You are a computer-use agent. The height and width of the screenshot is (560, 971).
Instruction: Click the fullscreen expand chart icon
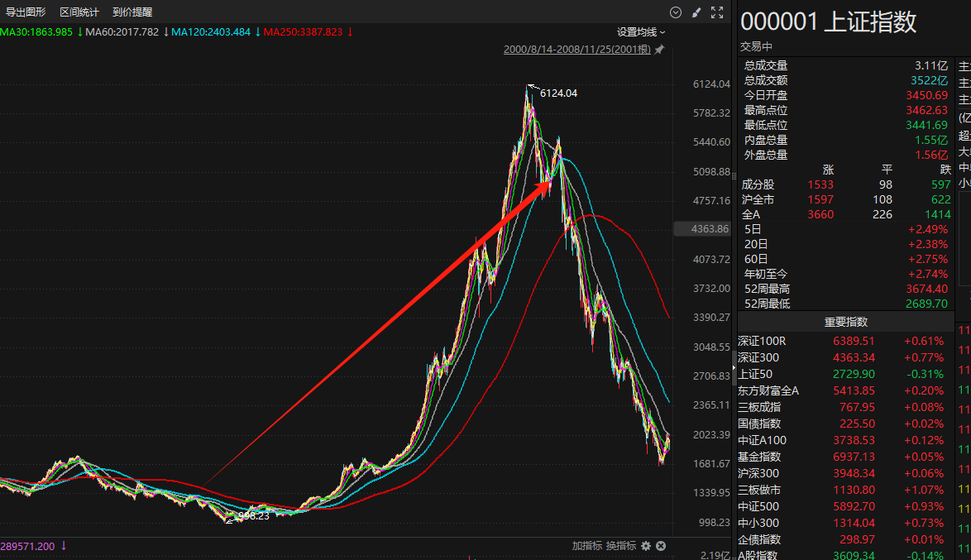[717, 12]
